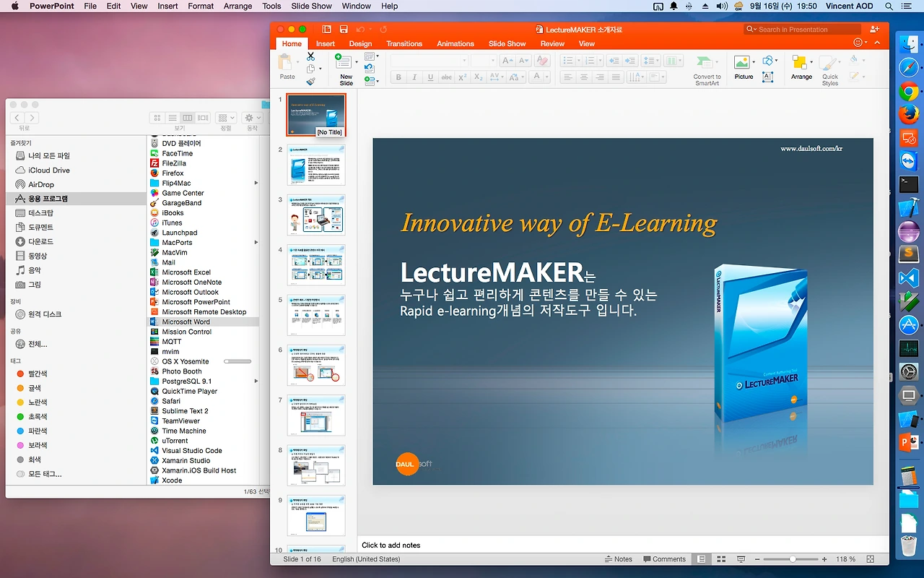Increase the list indent level
The image size is (924, 578).
(x=630, y=61)
